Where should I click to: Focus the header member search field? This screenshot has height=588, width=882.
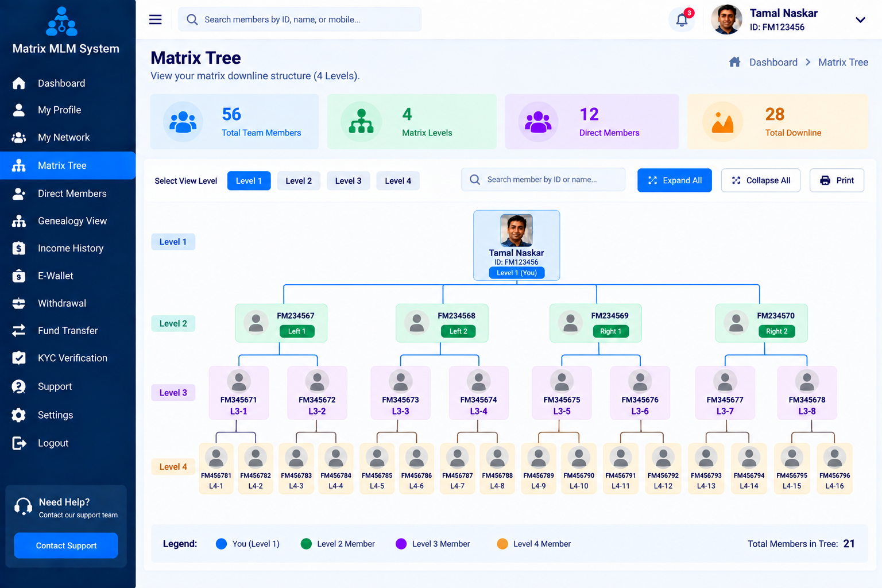(300, 20)
